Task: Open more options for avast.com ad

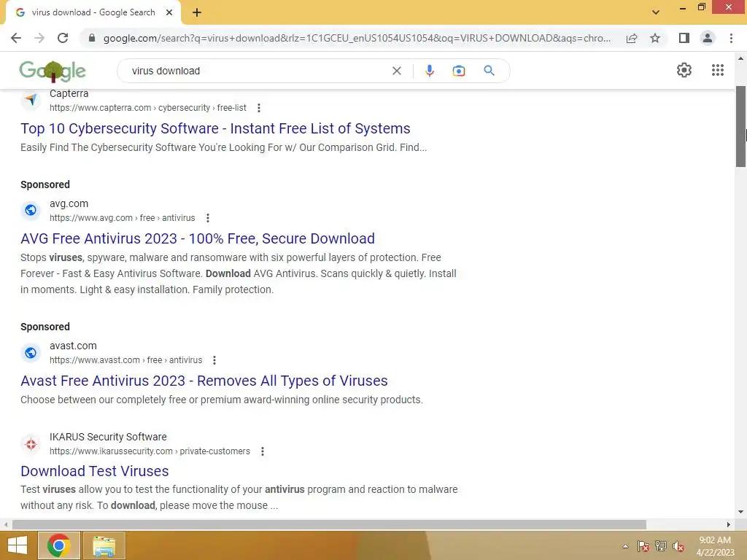Action: point(214,360)
